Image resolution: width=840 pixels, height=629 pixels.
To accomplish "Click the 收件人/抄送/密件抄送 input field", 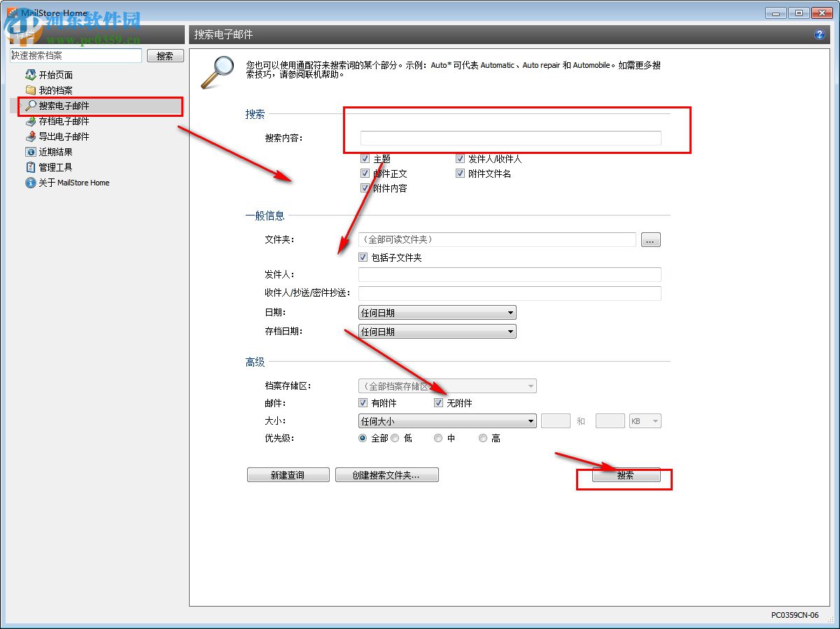I will click(x=510, y=293).
